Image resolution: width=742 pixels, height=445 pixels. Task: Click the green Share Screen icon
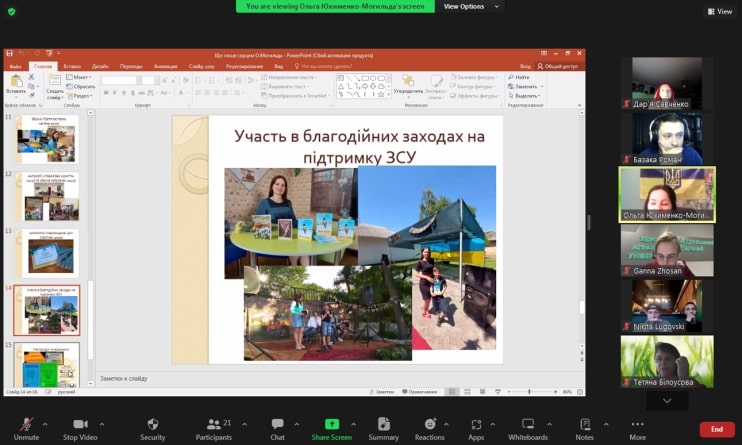click(332, 424)
